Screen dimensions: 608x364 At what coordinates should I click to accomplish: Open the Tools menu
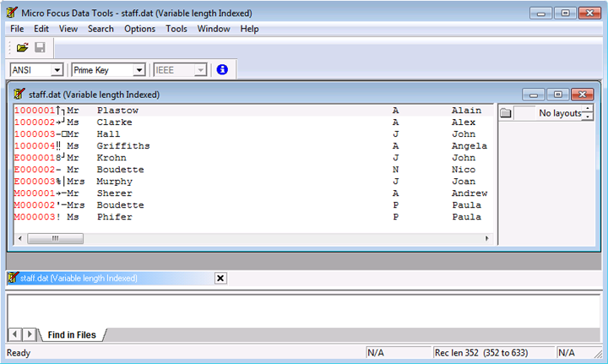coord(176,29)
